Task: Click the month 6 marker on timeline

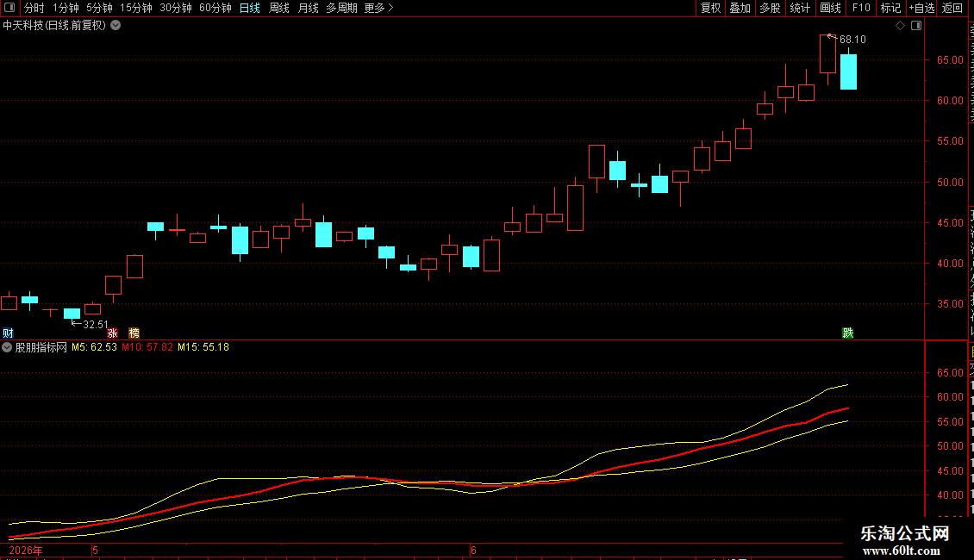Action: point(473,551)
